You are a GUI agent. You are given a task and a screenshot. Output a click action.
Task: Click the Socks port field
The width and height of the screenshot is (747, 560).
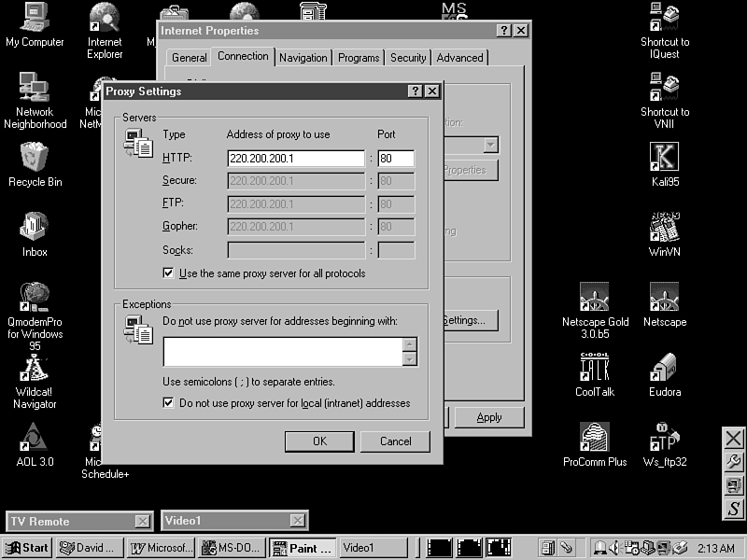tap(396, 250)
